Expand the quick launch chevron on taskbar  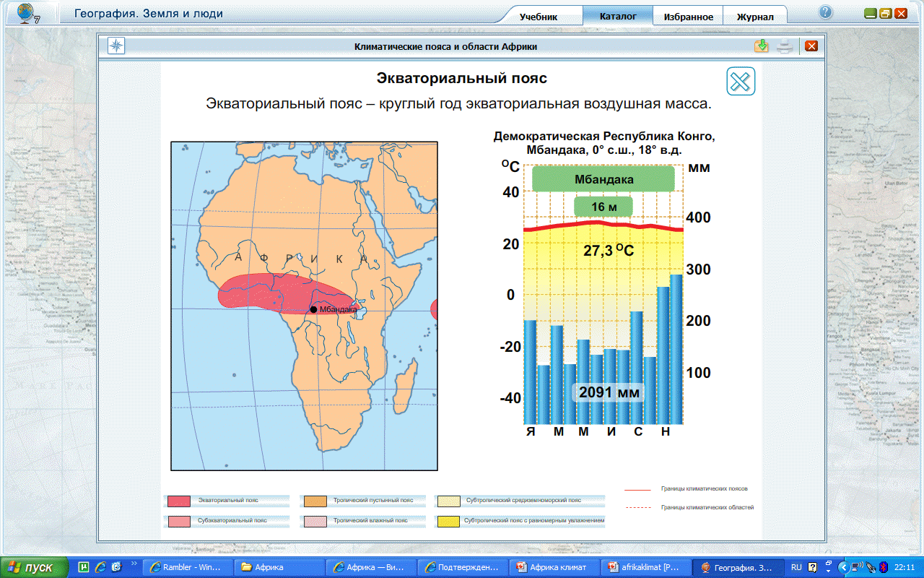coord(133,563)
